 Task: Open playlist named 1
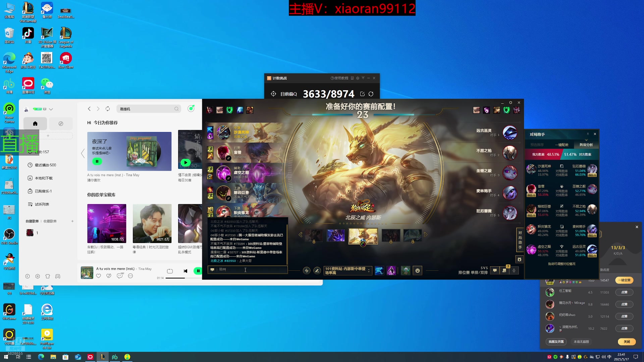(33, 233)
